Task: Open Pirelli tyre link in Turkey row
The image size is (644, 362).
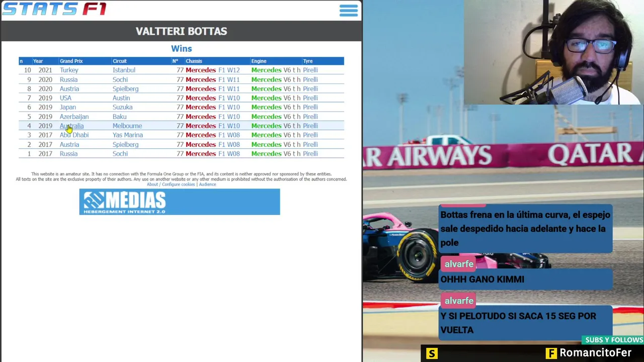Action: (x=310, y=70)
